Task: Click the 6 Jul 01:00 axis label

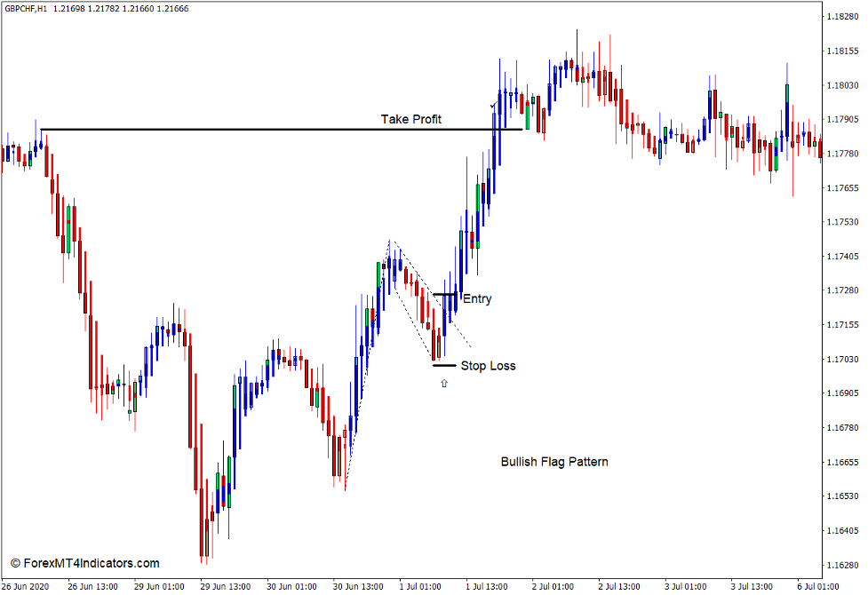Action: click(x=820, y=586)
